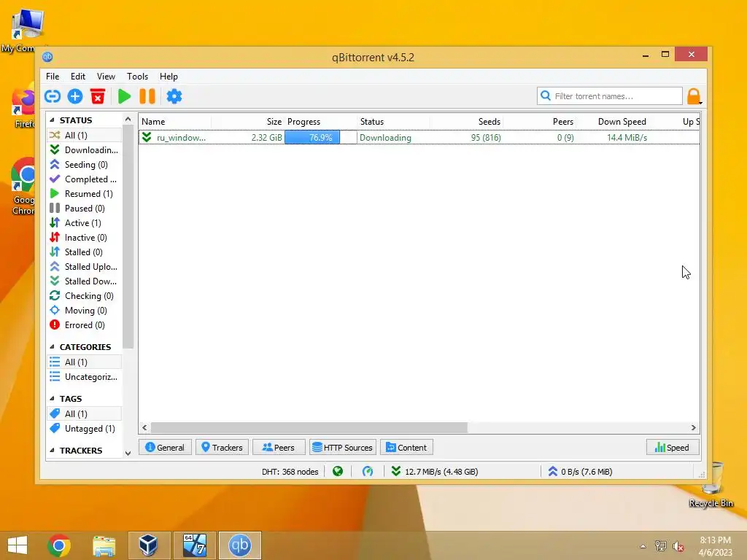Screen dimensions: 747x560
Task: Click the red Delete torrent icon
Action: click(x=98, y=96)
